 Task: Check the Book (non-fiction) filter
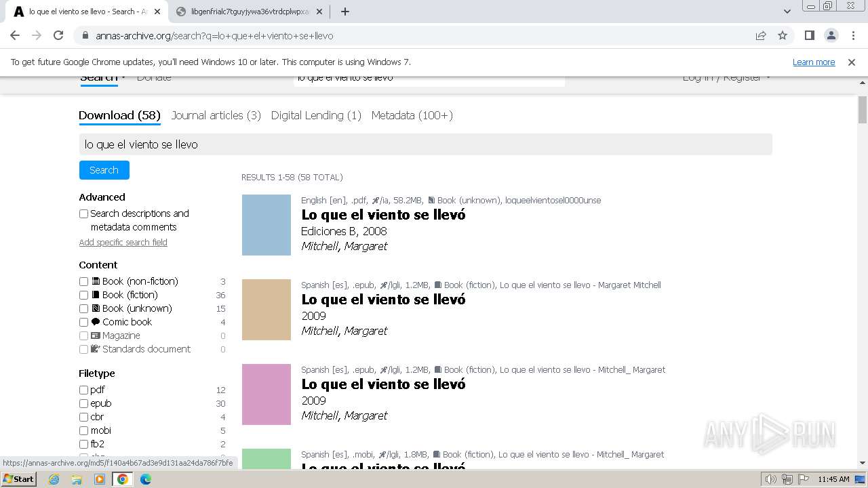click(83, 281)
